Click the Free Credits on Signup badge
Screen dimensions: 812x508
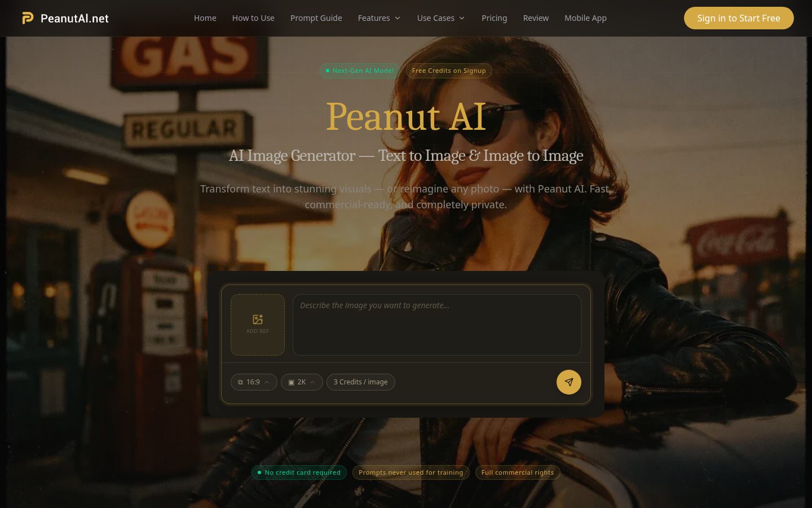point(449,71)
